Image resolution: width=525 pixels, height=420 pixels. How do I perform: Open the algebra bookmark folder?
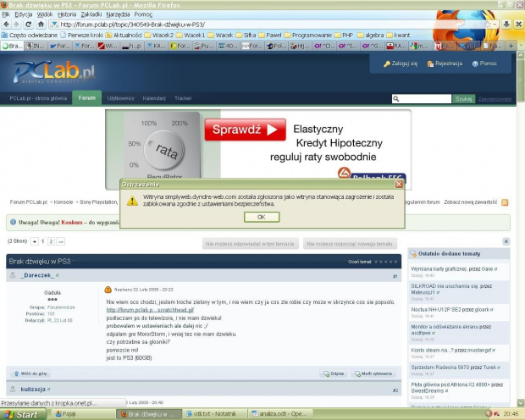coord(370,36)
